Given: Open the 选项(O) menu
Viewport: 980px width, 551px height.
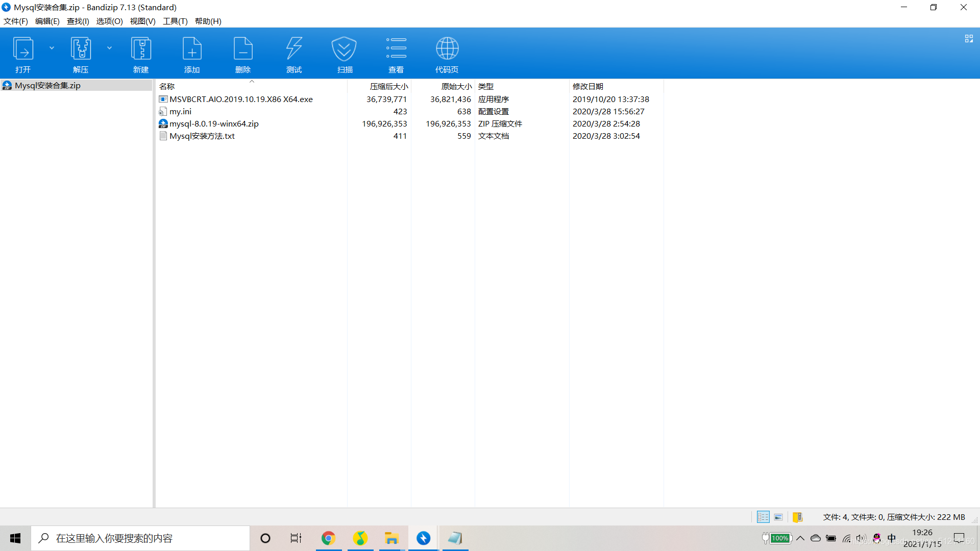Looking at the screenshot, I should click(x=109, y=21).
